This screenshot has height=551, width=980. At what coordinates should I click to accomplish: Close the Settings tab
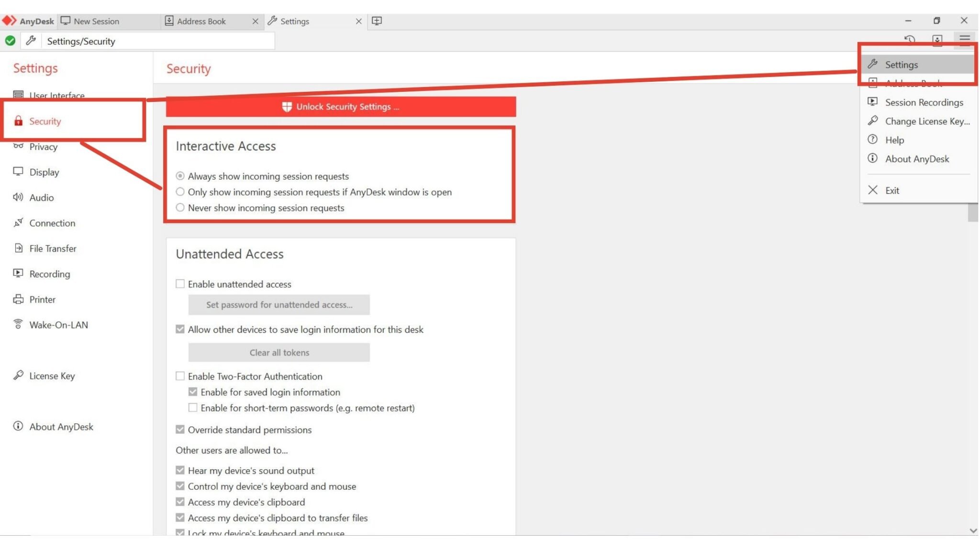point(358,21)
